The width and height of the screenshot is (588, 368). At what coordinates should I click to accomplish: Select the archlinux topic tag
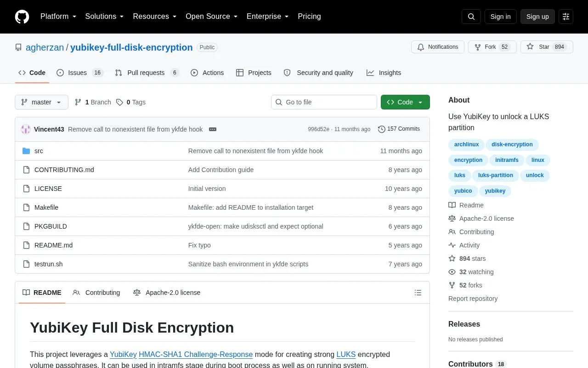[466, 144]
